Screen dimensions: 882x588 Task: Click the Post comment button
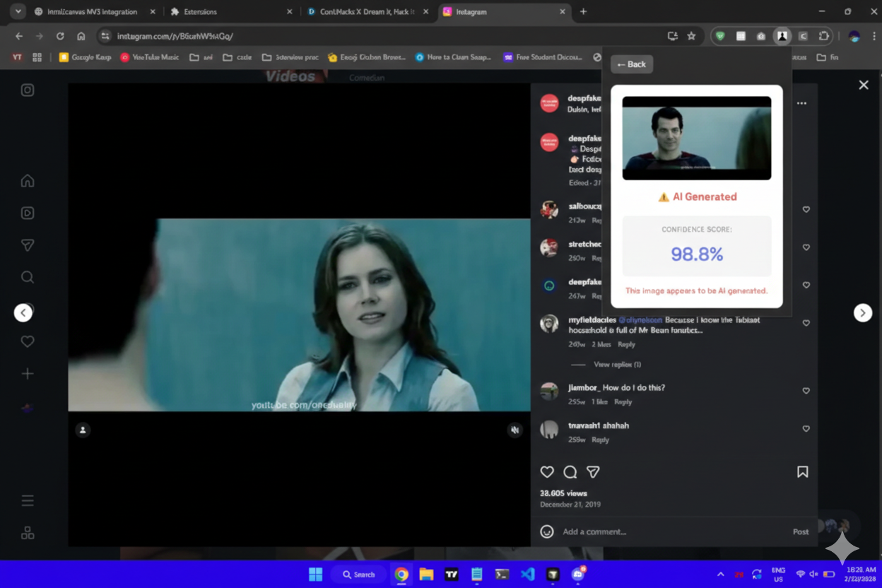801,531
